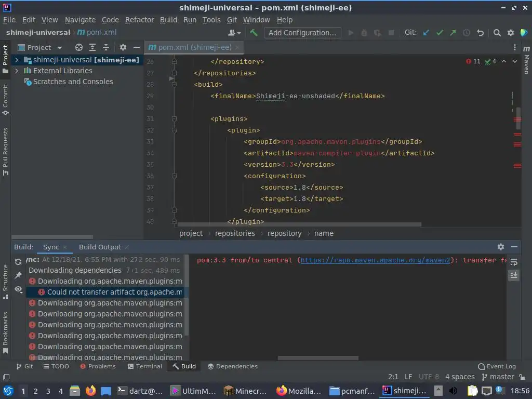Click the Stop square icon

(x=391, y=33)
